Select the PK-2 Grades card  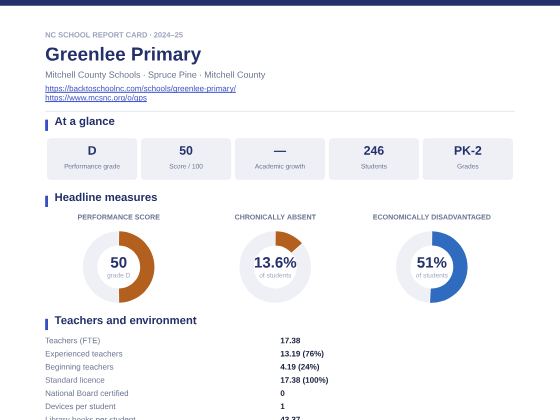click(468, 159)
